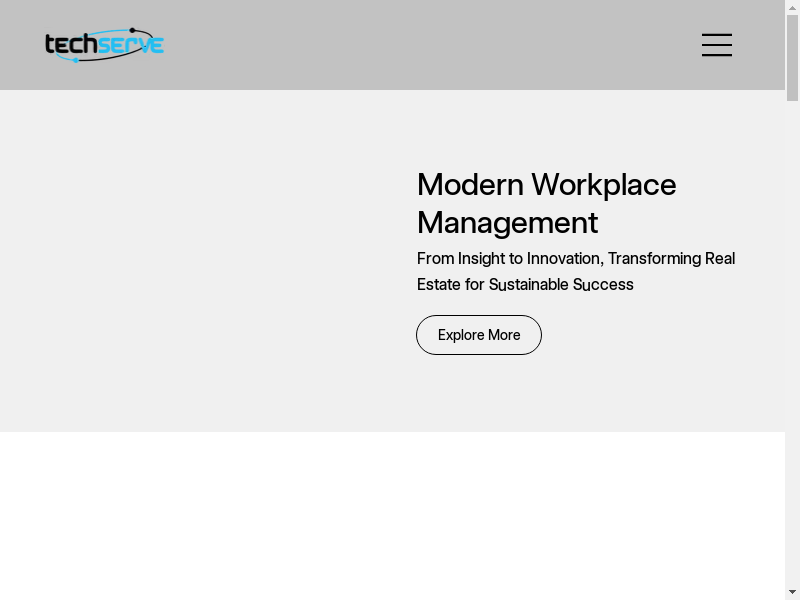
Task: Click the scrollbar down arrow
Action: [x=792, y=591]
